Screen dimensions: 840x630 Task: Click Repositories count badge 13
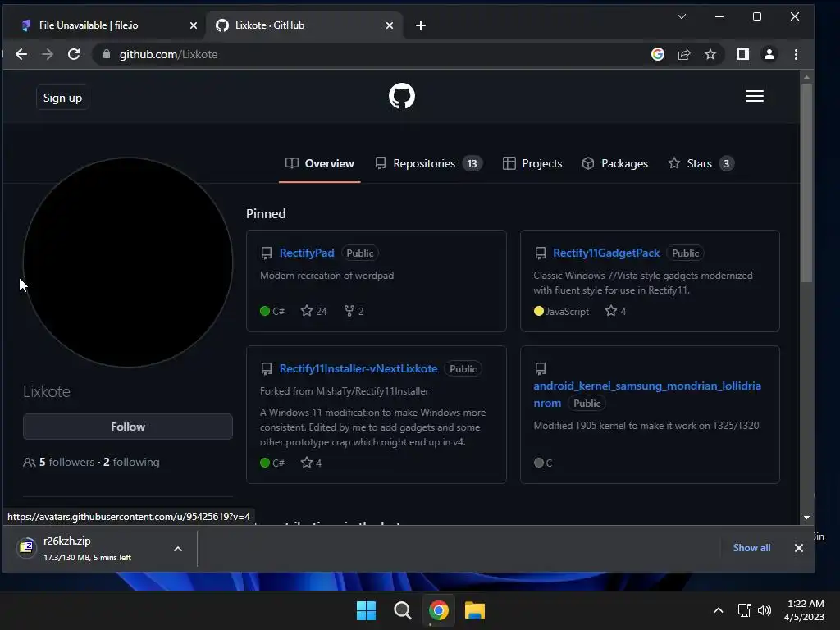click(x=472, y=163)
